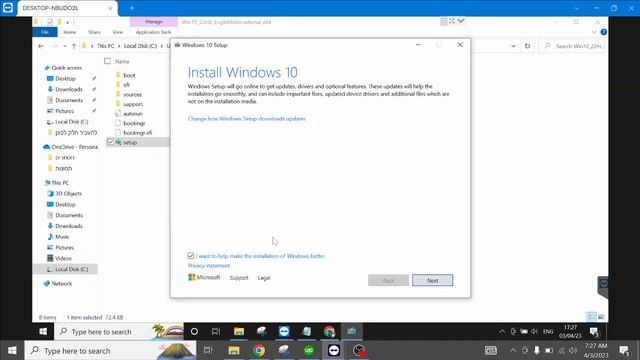Open File Explorer on remote taskbar
Image resolution: width=640 pixels, height=360 pixels.
coord(239,331)
